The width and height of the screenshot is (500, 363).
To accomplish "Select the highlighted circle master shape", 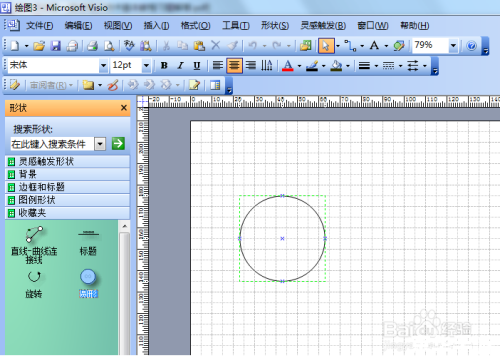I will pyautogui.click(x=88, y=283).
